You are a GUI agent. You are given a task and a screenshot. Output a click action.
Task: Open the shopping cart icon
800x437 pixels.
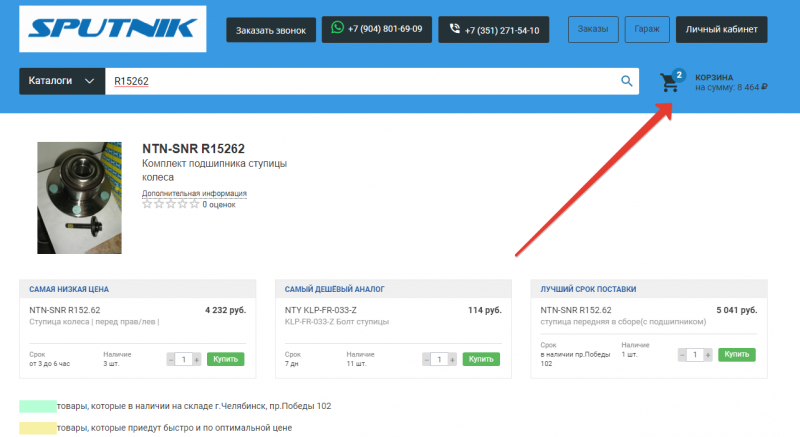[x=669, y=83]
